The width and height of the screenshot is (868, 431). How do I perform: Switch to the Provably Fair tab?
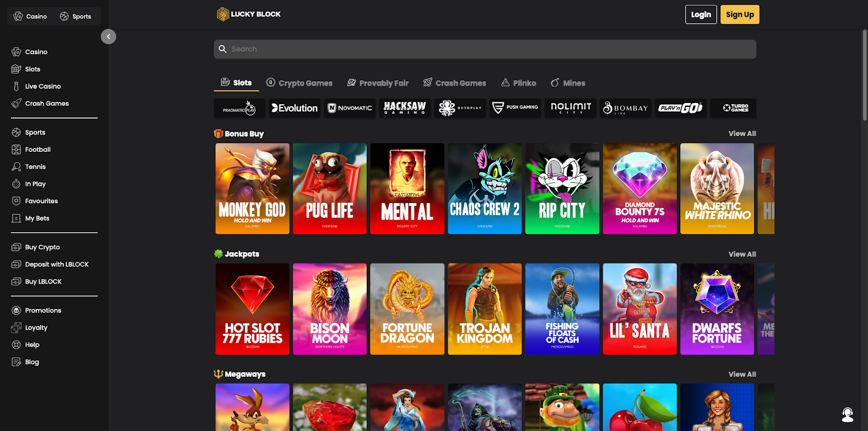pos(378,83)
